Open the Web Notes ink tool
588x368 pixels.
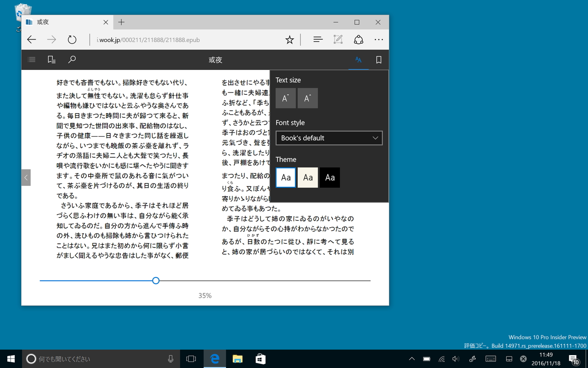point(338,40)
